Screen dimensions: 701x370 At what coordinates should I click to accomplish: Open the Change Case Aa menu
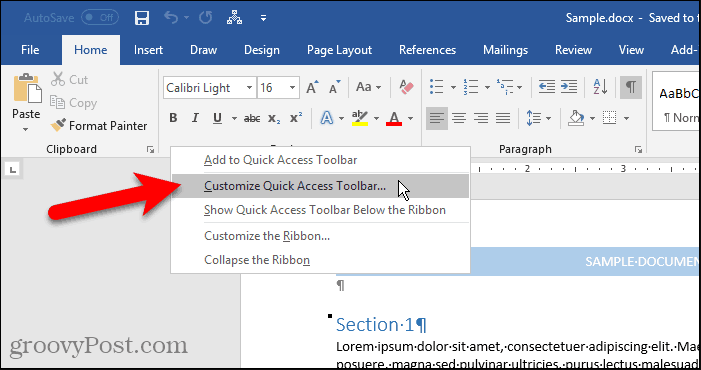pyautogui.click(x=368, y=87)
